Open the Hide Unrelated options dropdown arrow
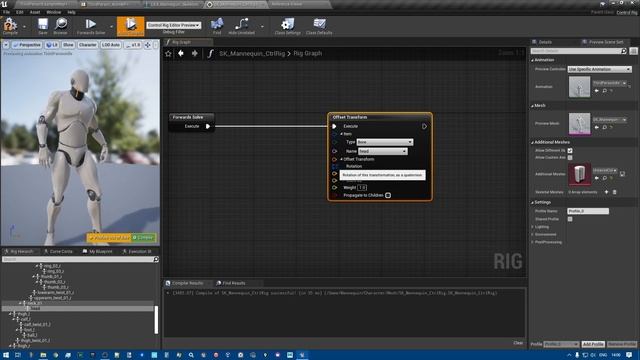 pyautogui.click(x=262, y=27)
